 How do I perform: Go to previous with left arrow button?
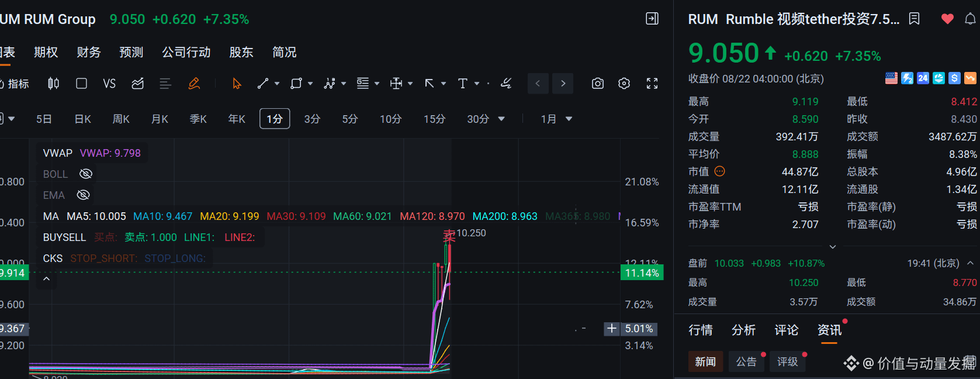coord(538,84)
